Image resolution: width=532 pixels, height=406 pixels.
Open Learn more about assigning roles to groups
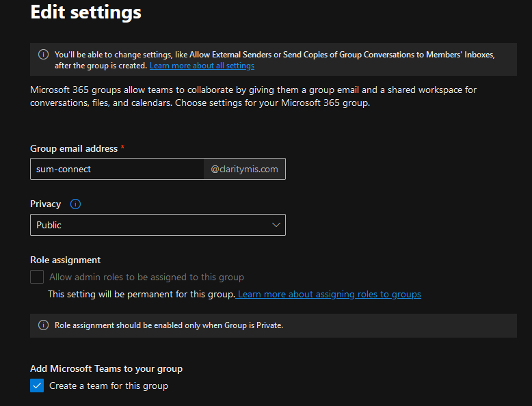click(329, 294)
